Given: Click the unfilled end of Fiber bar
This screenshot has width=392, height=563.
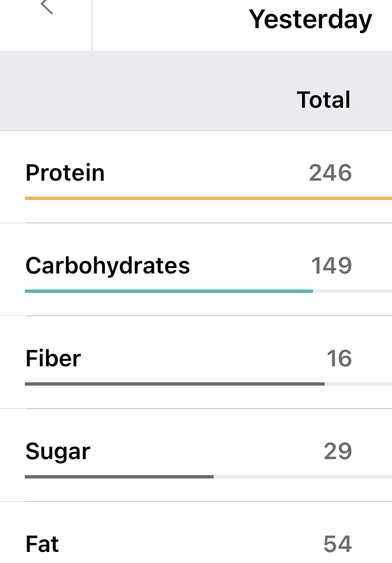Looking at the screenshot, I should [358, 383].
